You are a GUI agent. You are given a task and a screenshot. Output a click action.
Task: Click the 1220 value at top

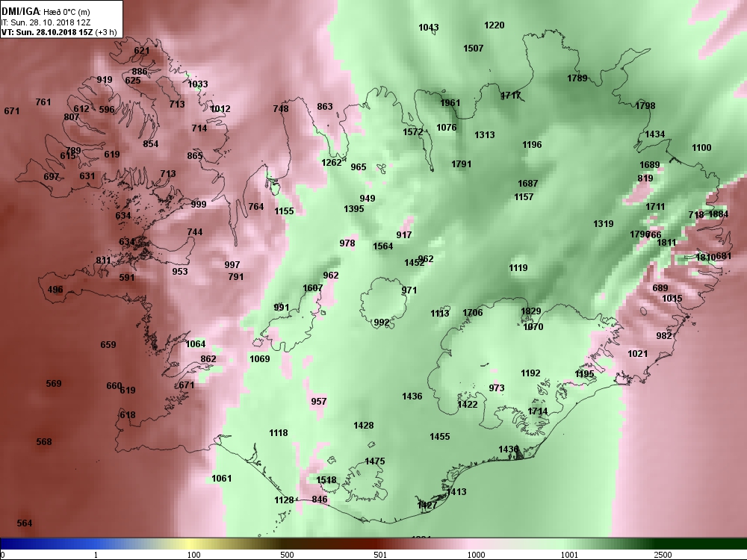click(x=494, y=25)
